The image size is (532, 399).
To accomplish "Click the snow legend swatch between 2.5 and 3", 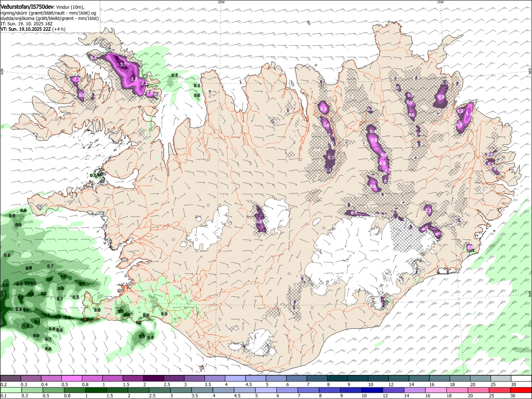I will coord(174,378).
